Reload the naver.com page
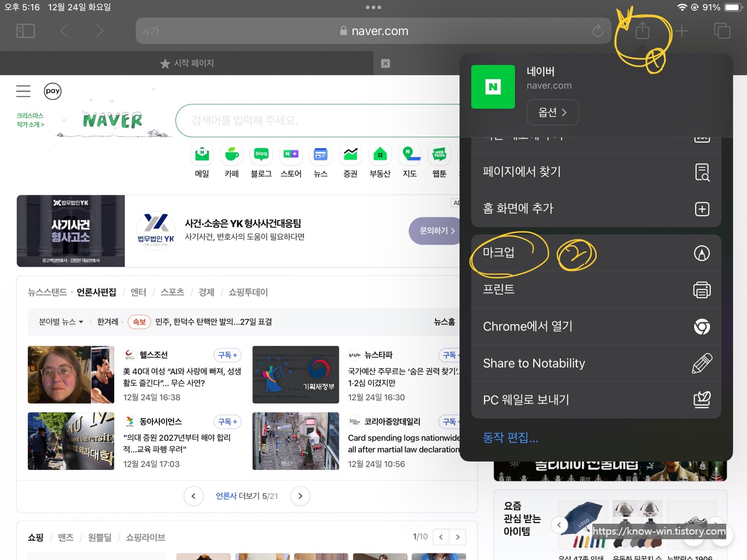747x560 pixels. pos(598,31)
